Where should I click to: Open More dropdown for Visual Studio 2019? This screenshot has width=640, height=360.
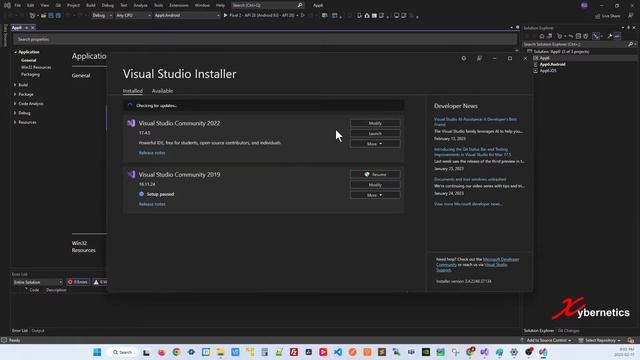[375, 195]
